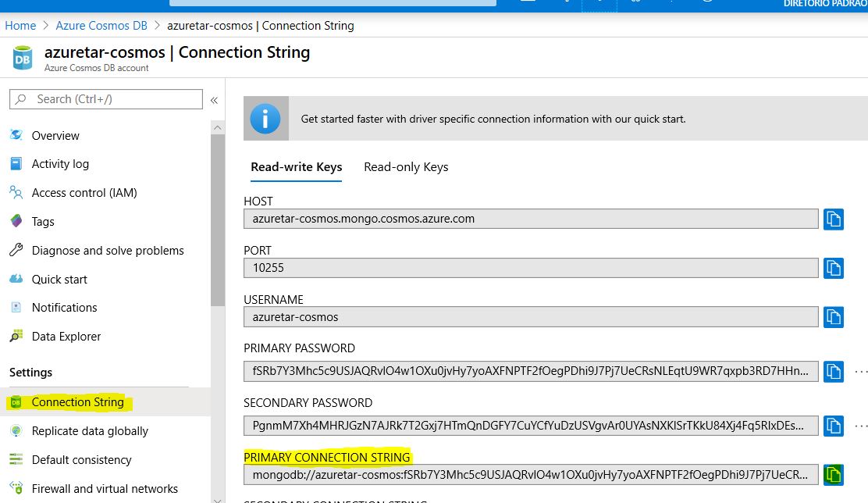
Task: Open more options for SECONDARY PASSWORD
Action: (x=861, y=426)
